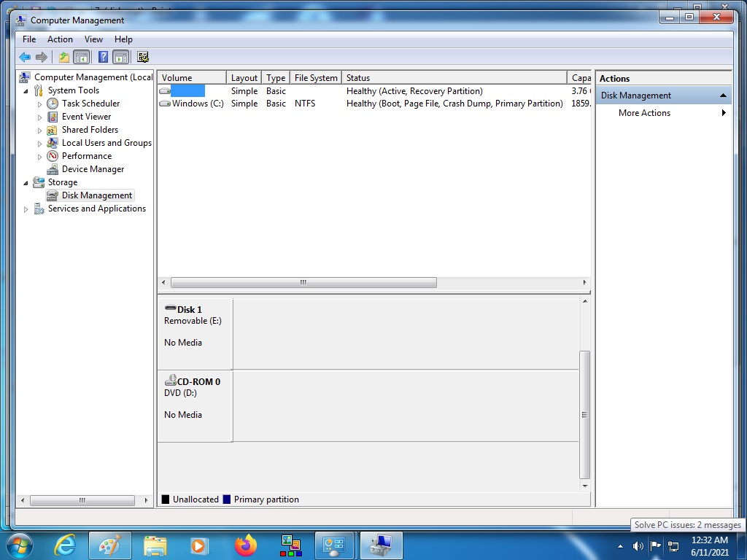Click the Back arrow toolbar icon
Viewport: 747px width, 560px height.
tap(25, 58)
